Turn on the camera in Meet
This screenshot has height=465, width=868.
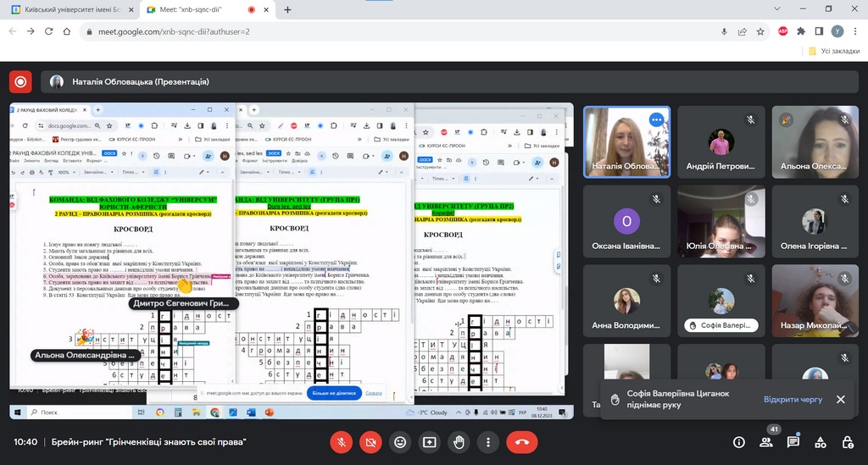(370, 442)
